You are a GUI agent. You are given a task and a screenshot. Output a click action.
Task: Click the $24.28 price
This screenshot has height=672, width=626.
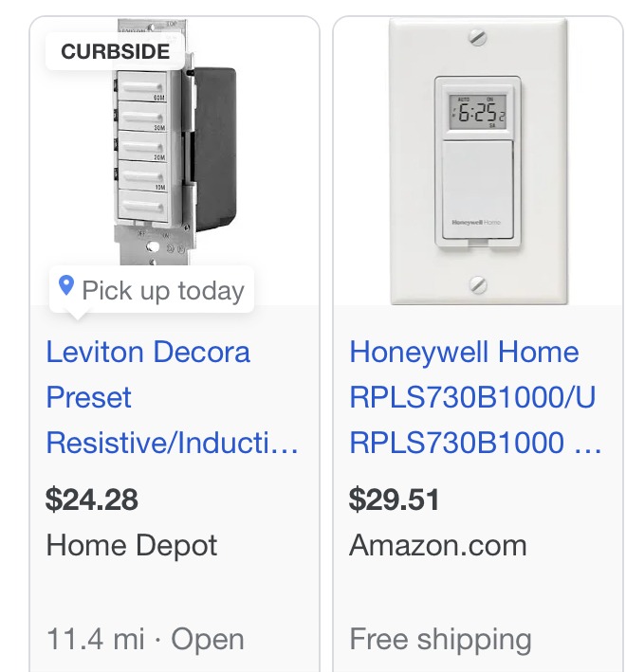click(x=92, y=499)
